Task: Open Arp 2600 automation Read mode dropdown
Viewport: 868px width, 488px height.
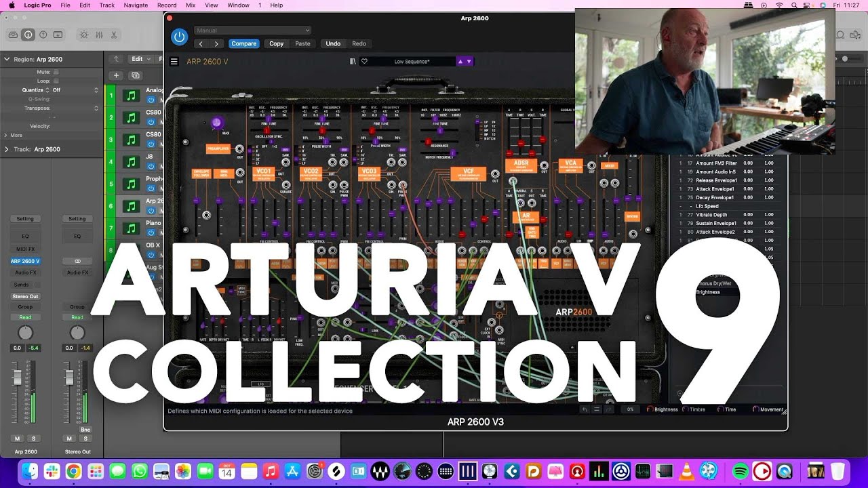Action: click(x=25, y=317)
